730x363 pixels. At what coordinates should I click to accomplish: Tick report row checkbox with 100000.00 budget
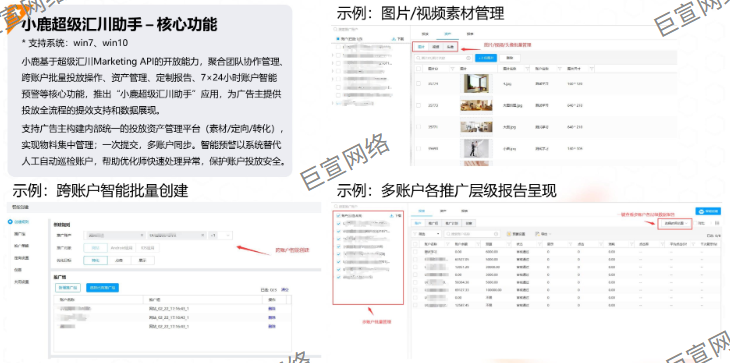[x=416, y=289]
